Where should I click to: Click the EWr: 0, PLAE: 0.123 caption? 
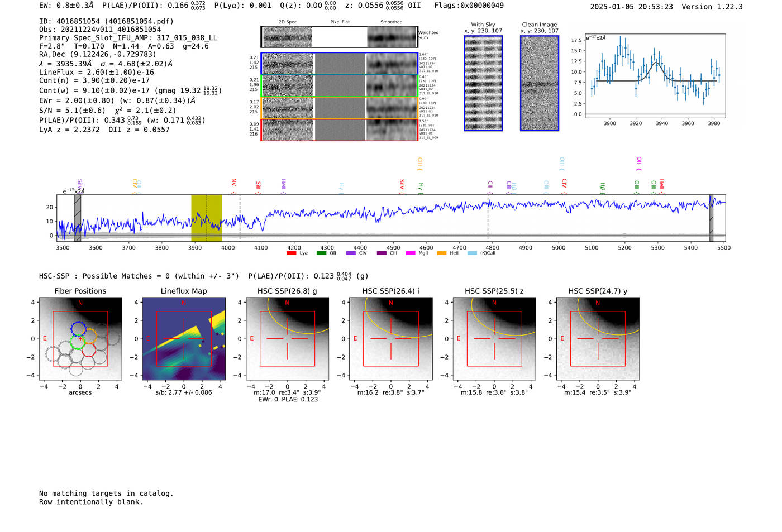pos(288,399)
